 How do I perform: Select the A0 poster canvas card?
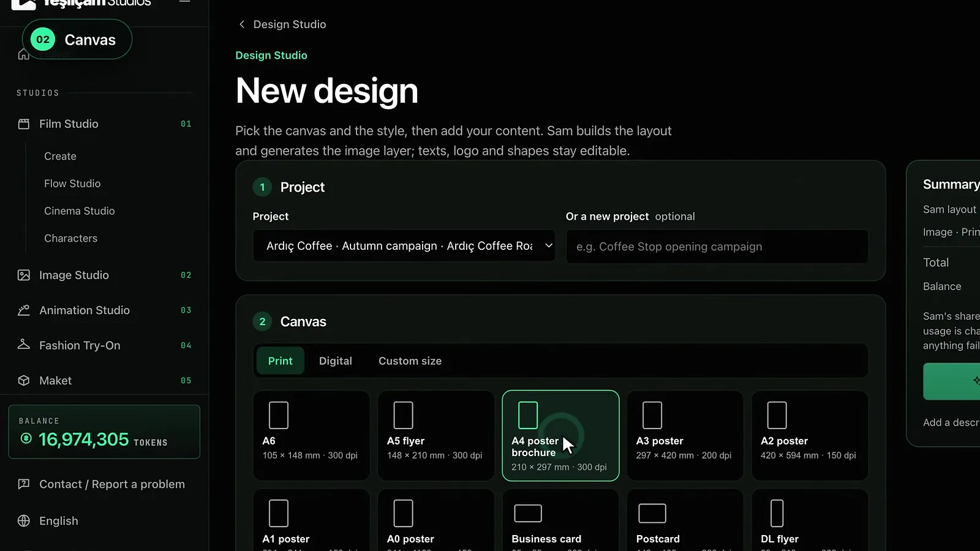coord(436,520)
